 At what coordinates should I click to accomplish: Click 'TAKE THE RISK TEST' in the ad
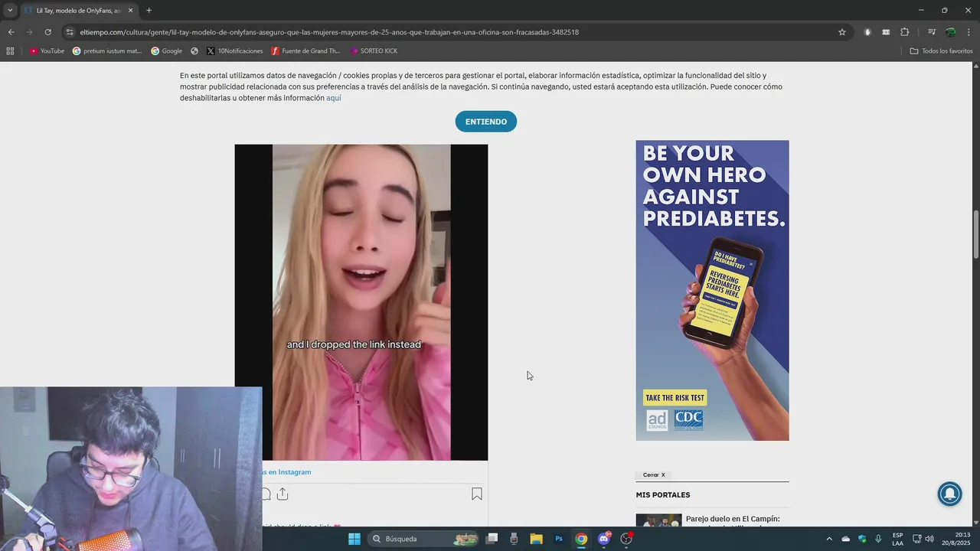tap(675, 398)
